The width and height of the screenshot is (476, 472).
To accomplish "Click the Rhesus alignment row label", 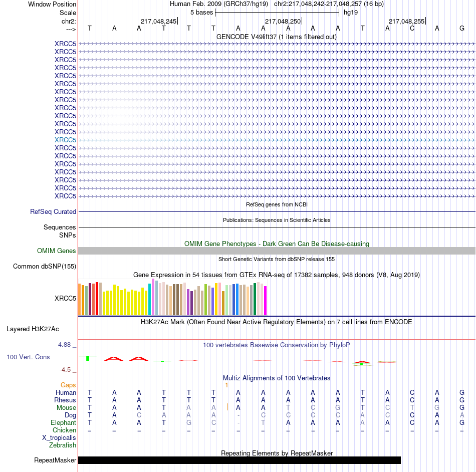I will [x=65, y=400].
